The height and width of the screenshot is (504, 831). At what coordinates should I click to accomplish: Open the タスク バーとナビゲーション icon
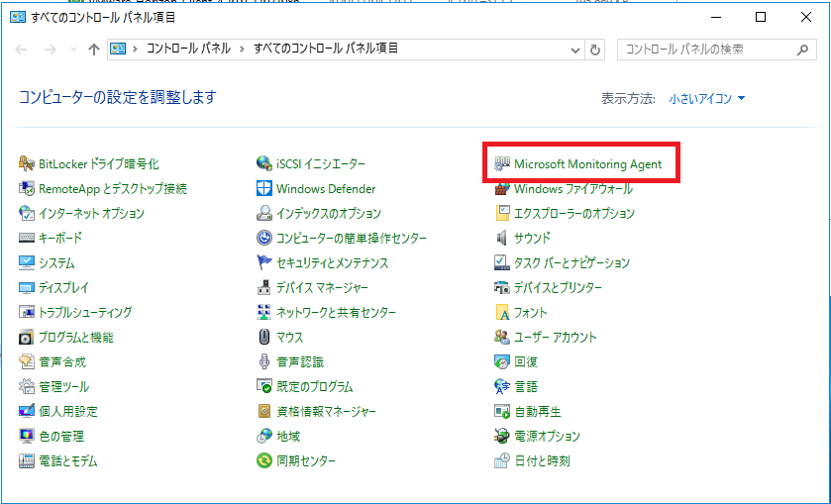501,262
